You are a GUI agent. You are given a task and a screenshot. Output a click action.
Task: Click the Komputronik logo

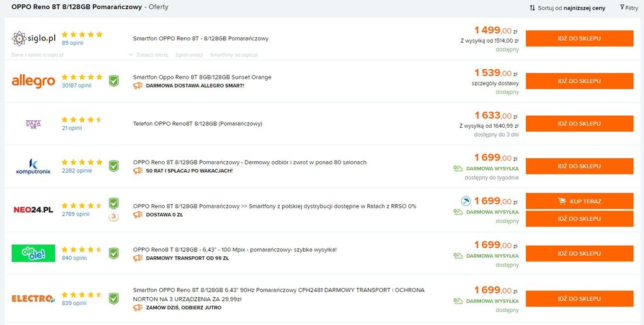click(x=33, y=166)
